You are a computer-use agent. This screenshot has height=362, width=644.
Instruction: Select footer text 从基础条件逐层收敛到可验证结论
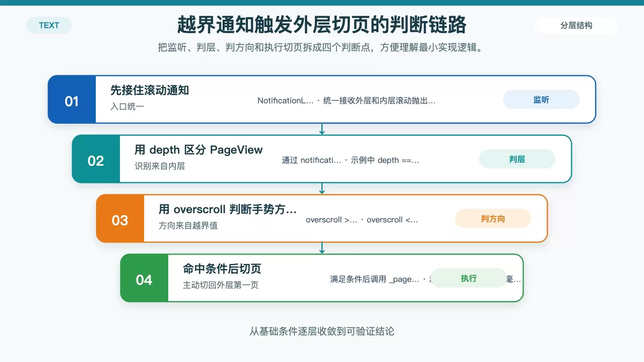pyautogui.click(x=322, y=331)
